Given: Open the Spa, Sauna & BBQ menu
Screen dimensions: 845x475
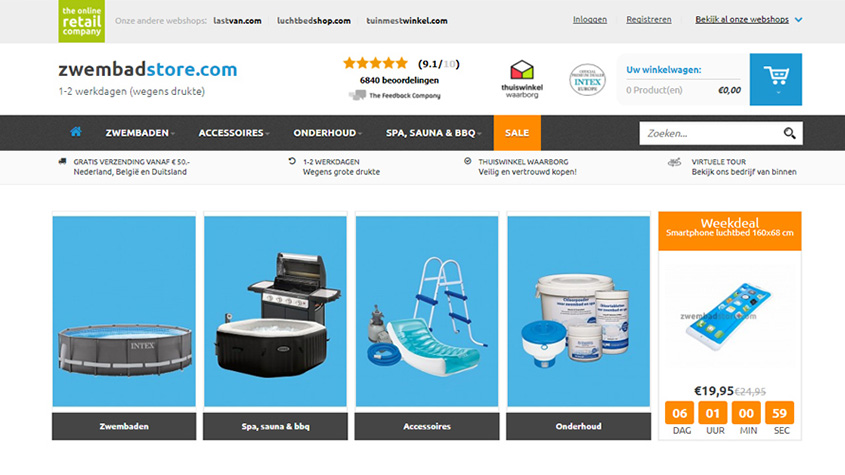Looking at the screenshot, I should [x=433, y=133].
